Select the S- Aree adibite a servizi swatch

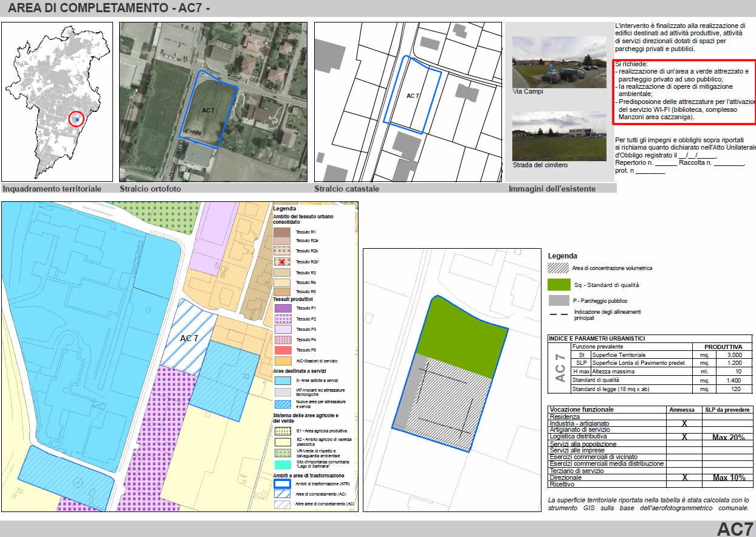coord(283,380)
